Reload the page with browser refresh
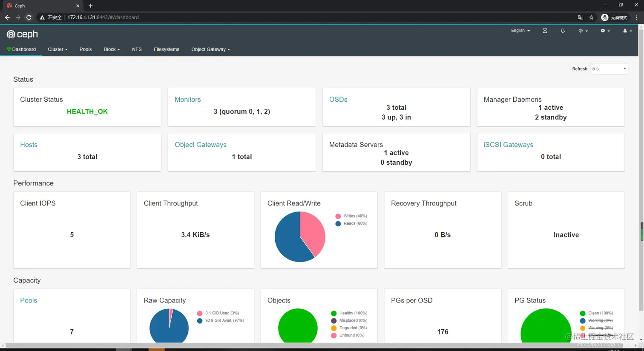644x351 pixels. (x=29, y=17)
